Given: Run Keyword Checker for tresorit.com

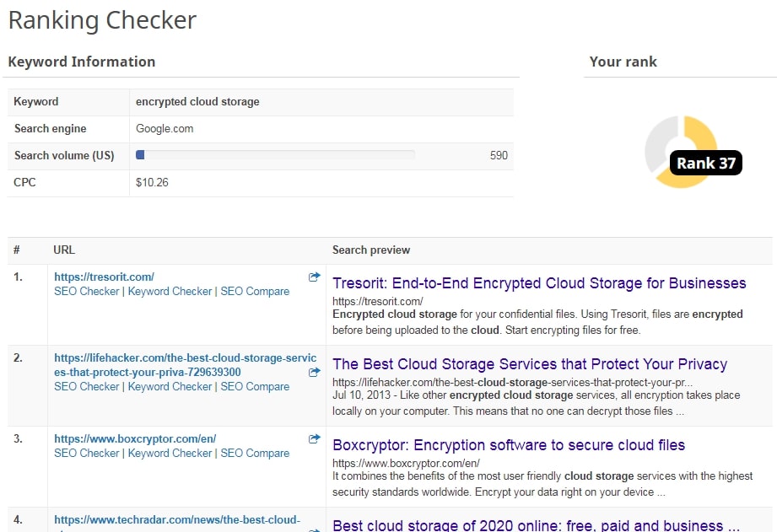Looking at the screenshot, I should pos(170,291).
